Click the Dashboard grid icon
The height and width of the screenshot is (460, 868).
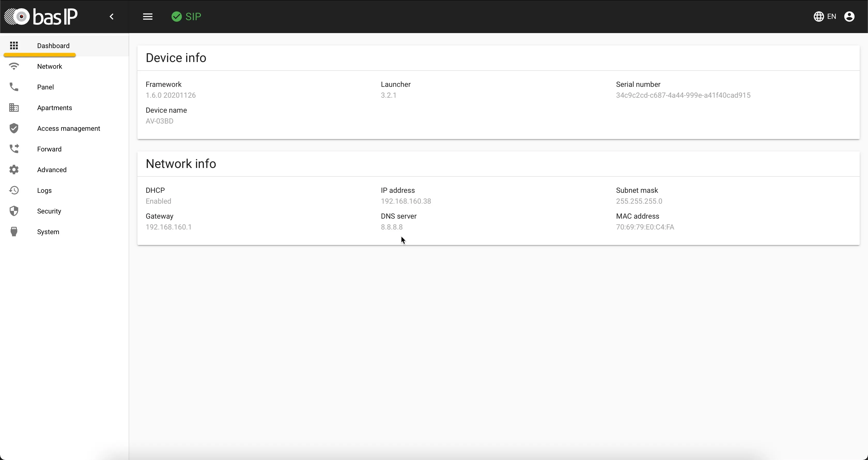tap(14, 45)
